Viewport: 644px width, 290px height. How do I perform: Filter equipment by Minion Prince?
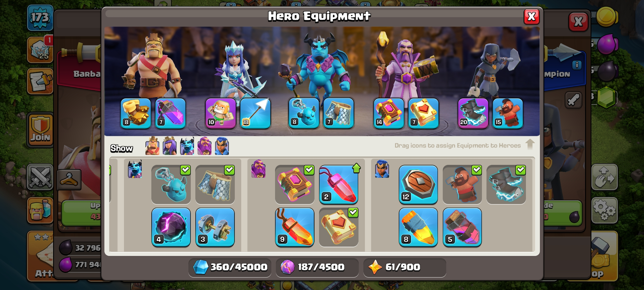(x=187, y=146)
